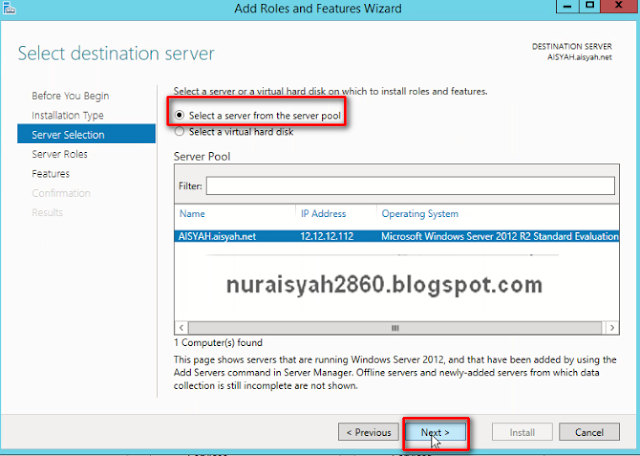Select Server Selection step in sidebar

(x=86, y=134)
